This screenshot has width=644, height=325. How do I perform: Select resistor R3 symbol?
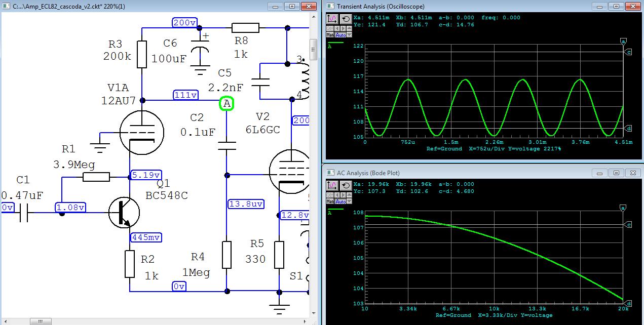pos(142,54)
